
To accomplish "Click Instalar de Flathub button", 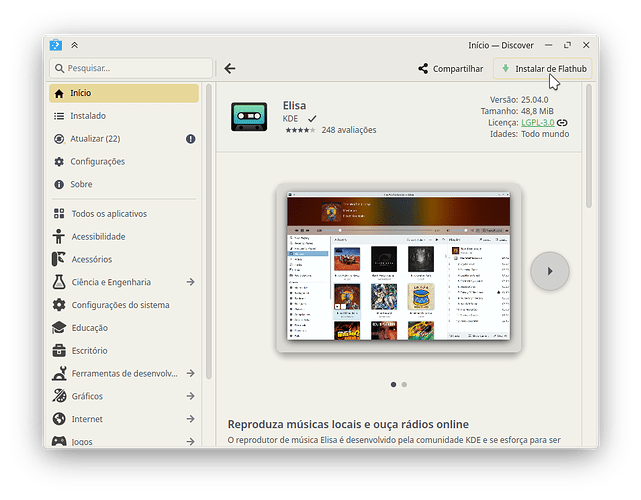I will [542, 69].
